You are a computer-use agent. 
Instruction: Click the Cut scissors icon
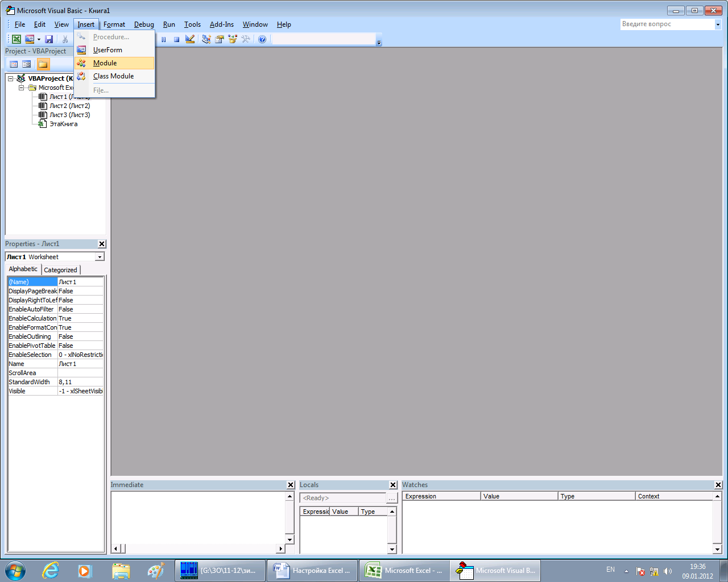[x=65, y=39]
